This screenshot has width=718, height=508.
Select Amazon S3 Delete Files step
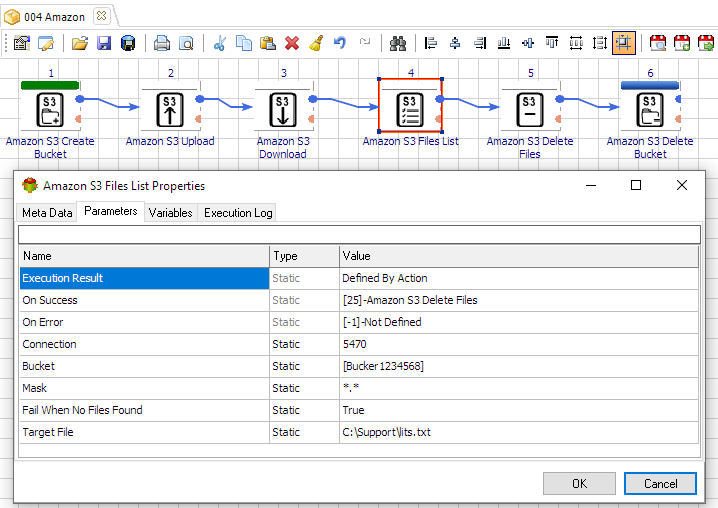[530, 110]
